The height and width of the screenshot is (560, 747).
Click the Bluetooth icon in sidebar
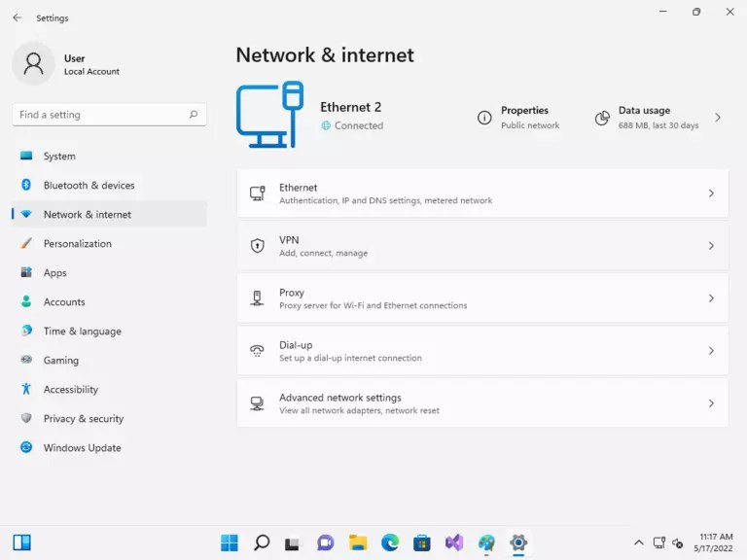point(26,185)
